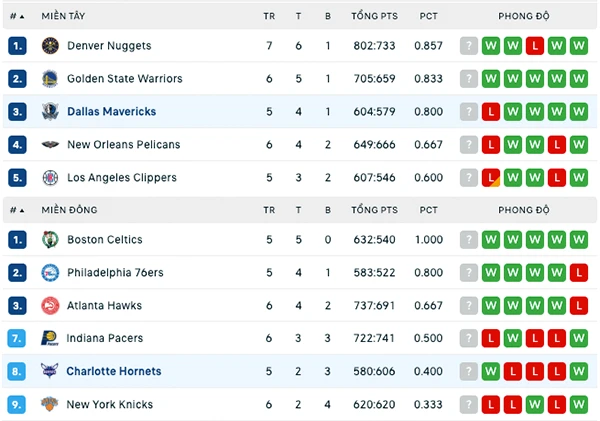
Task: Click Clippers' L badge with orange corner
Action: (x=491, y=178)
